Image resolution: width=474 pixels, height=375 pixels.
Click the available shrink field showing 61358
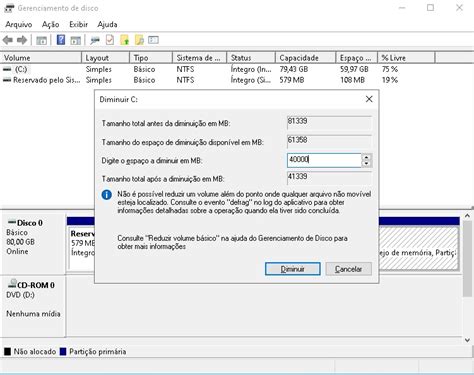(329, 141)
